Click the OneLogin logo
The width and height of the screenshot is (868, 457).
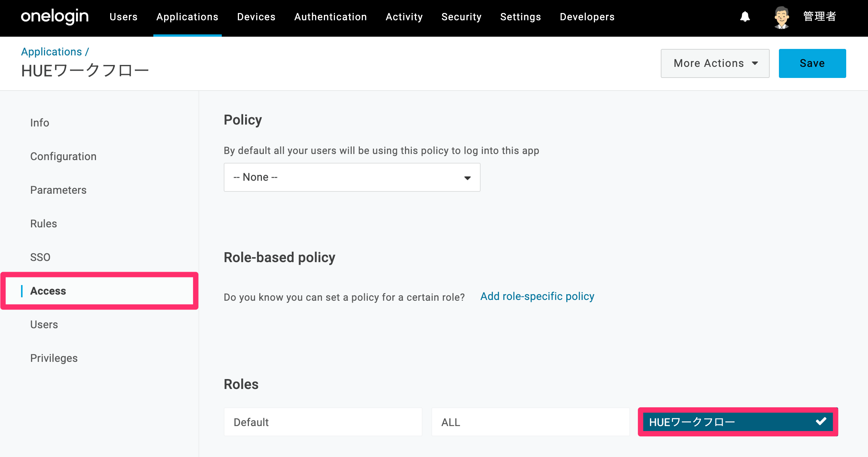(x=55, y=17)
